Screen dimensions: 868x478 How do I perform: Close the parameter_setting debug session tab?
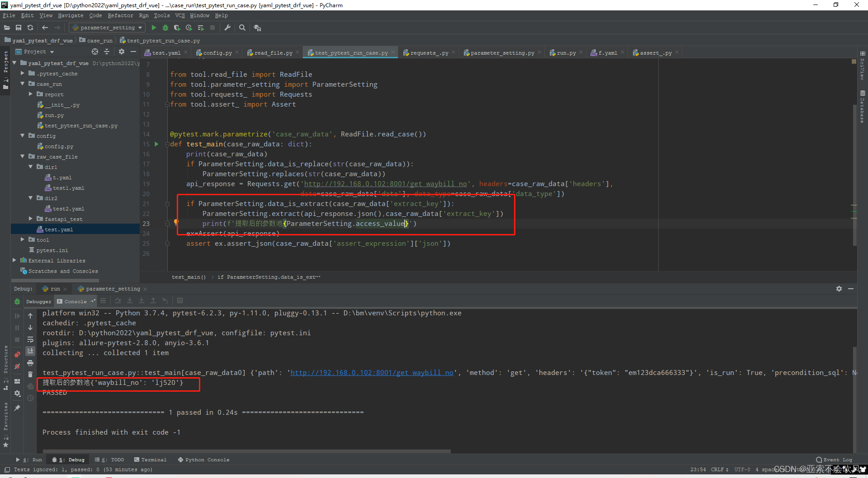[x=145, y=289]
